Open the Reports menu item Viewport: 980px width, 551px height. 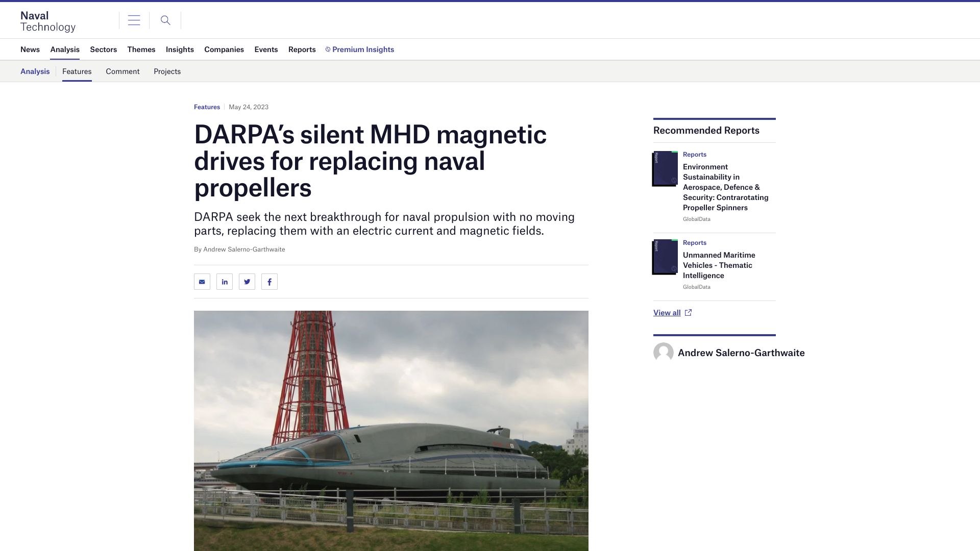[x=302, y=49]
